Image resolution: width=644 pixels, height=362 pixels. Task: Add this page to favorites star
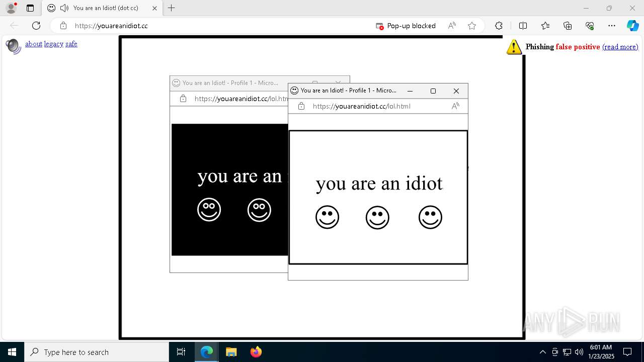point(472,26)
